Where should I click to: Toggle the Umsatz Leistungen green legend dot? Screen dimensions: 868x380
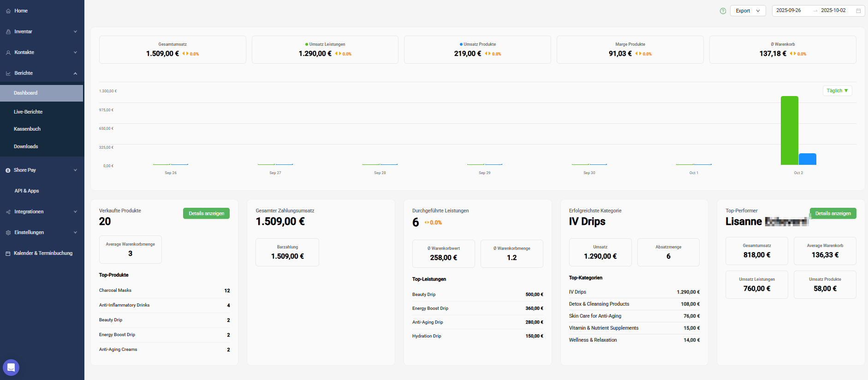[307, 44]
